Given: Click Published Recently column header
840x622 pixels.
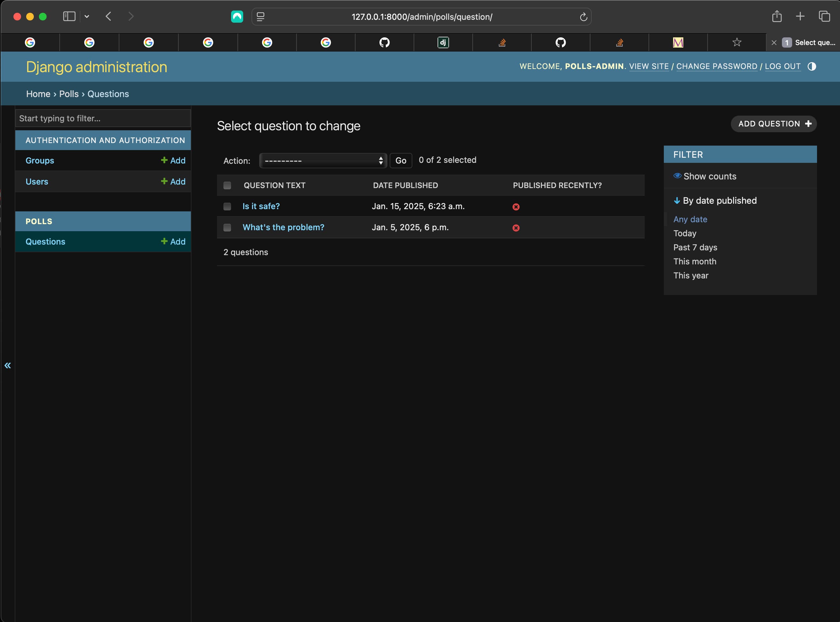Looking at the screenshot, I should 557,185.
